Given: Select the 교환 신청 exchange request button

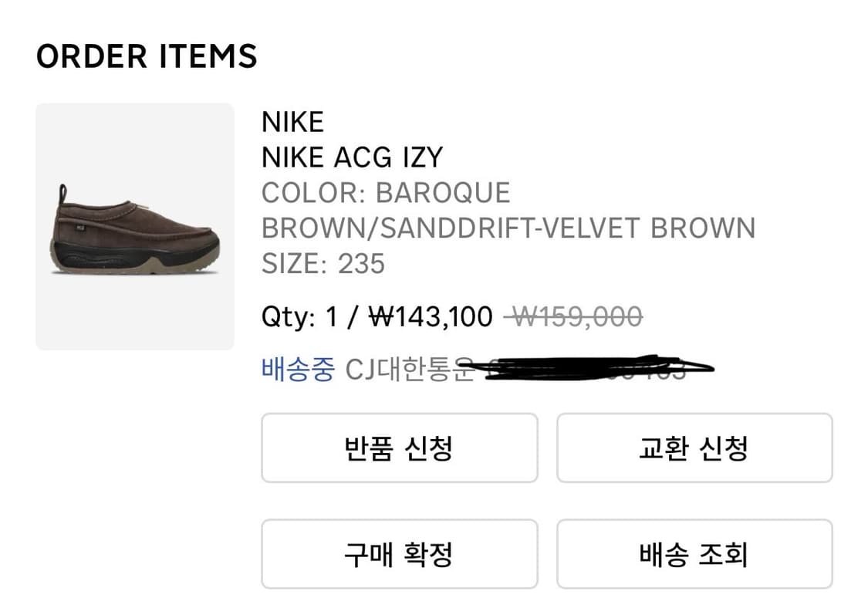Looking at the screenshot, I should pos(694,448).
